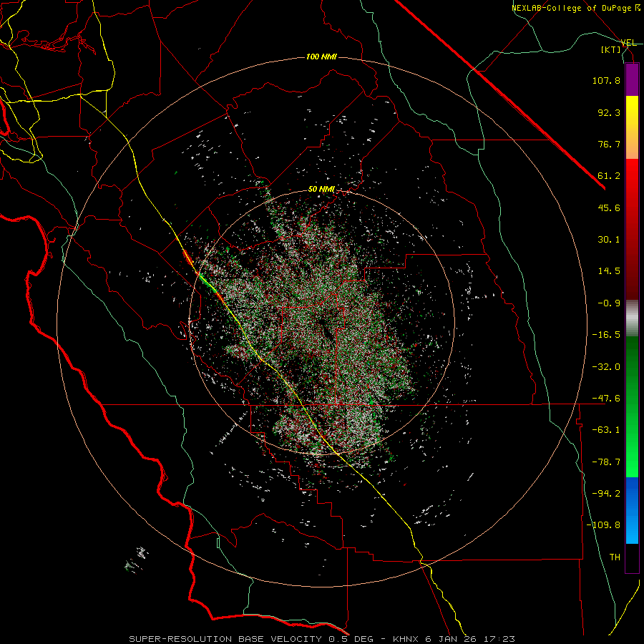Click the [KT] units label
The image size is (644, 644).
(x=611, y=49)
